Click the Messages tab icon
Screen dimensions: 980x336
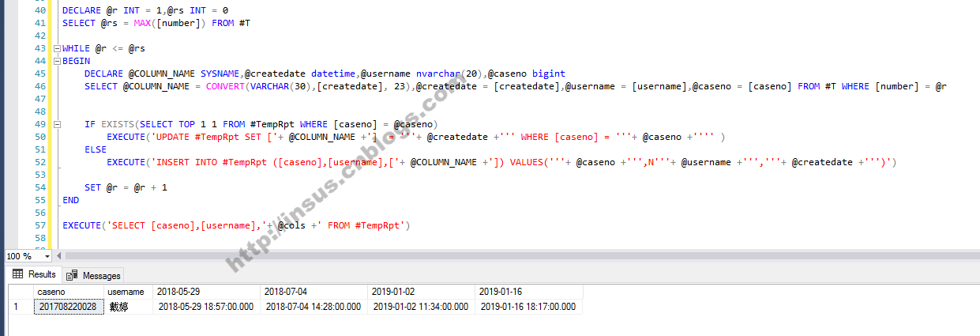(x=72, y=275)
